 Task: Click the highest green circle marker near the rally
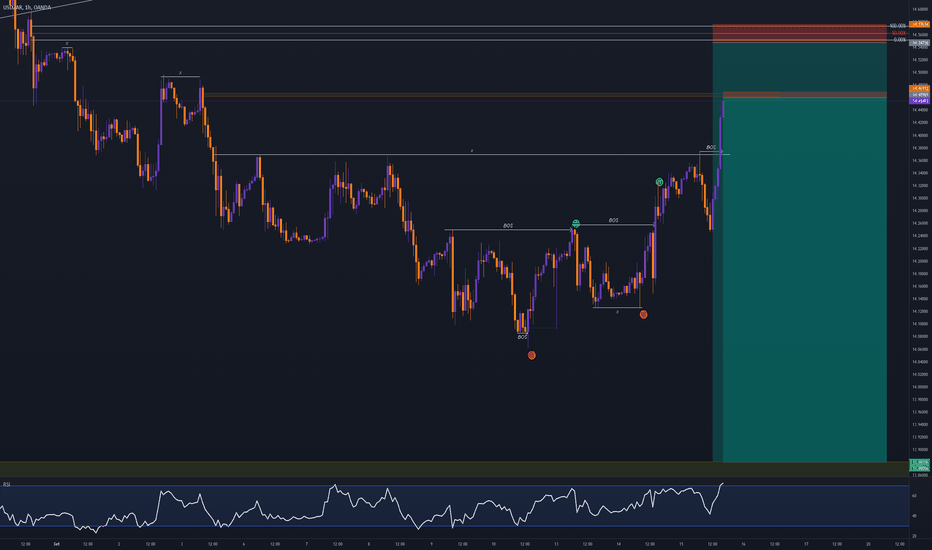click(x=659, y=182)
